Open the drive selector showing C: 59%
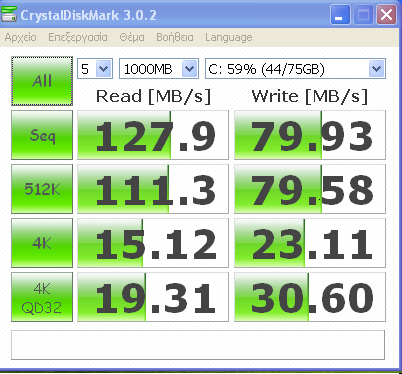Screen dimensions: 402x374 (295, 69)
